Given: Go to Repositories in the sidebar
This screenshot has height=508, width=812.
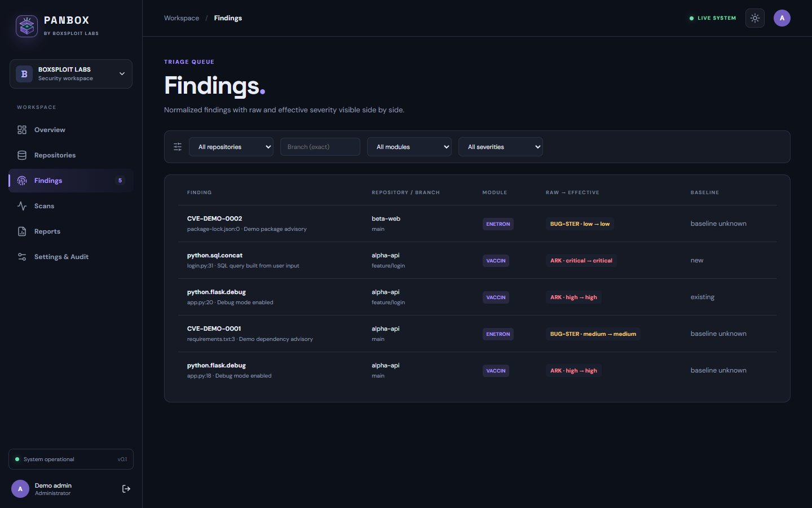Looking at the screenshot, I should 71,155.
